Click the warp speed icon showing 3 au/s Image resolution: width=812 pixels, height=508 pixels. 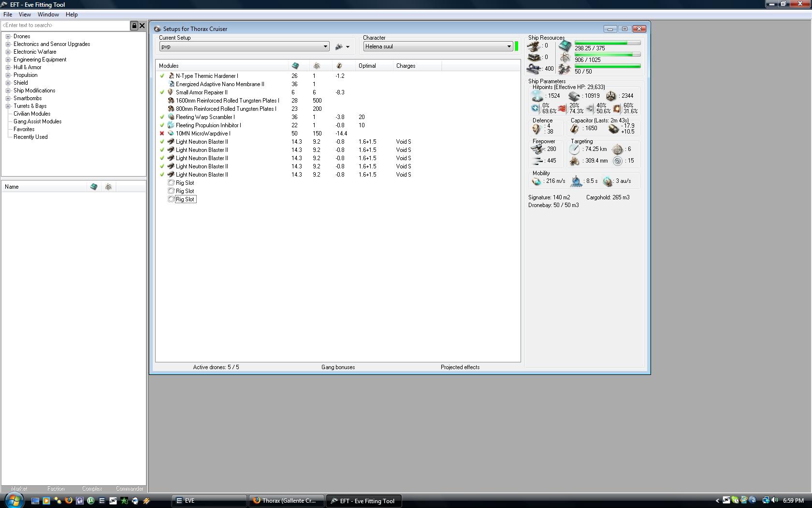pyautogui.click(x=608, y=181)
